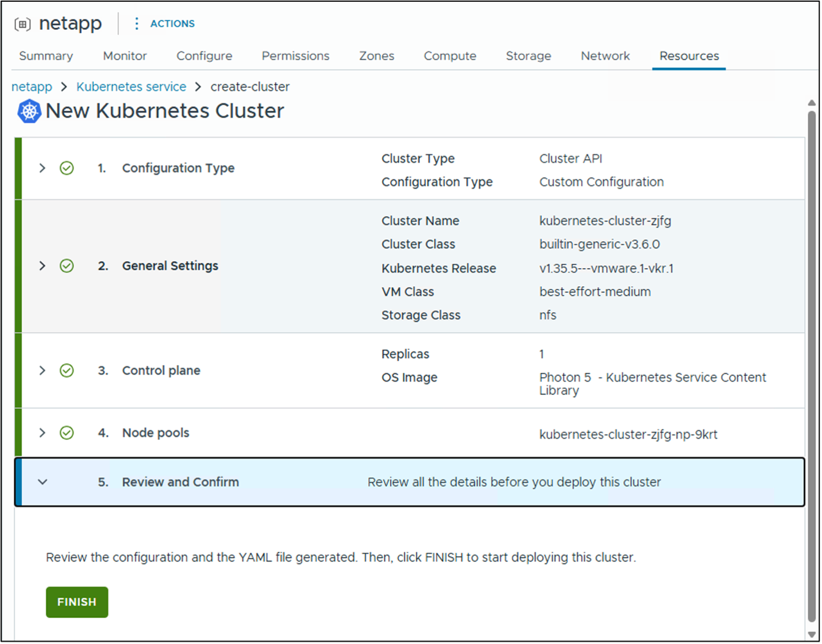Click the Storage Class label
The width and height of the screenshot is (822, 644).
coord(421,315)
